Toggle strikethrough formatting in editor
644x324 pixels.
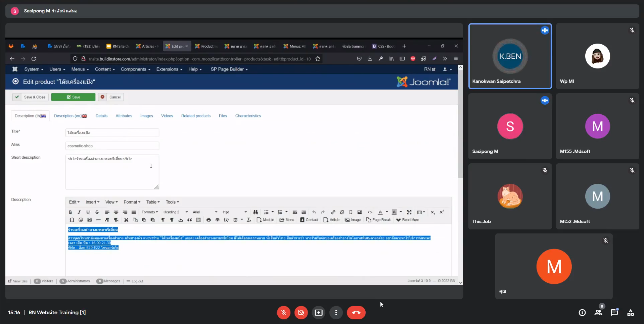pyautogui.click(x=97, y=212)
